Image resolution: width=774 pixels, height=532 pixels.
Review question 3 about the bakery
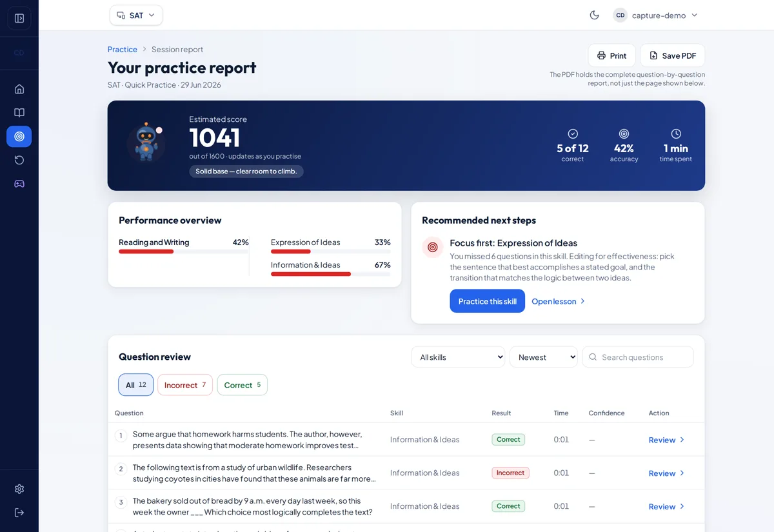click(x=666, y=506)
